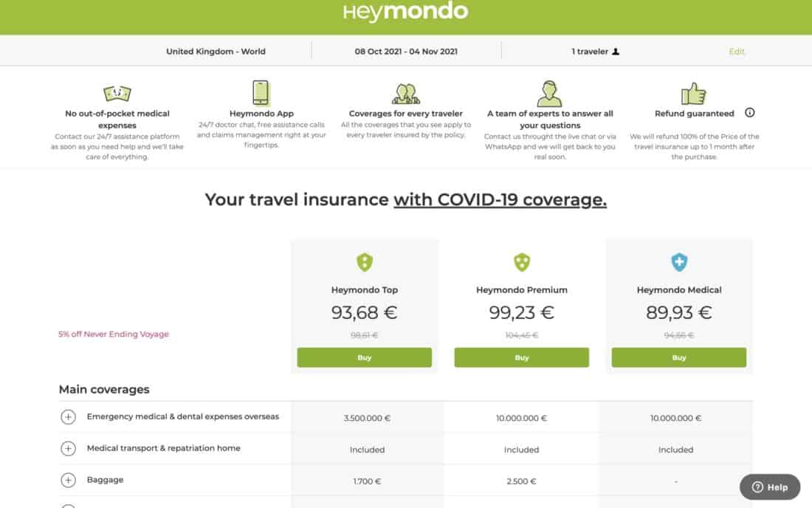Expand Medical transport & repatriation home row

coord(68,448)
